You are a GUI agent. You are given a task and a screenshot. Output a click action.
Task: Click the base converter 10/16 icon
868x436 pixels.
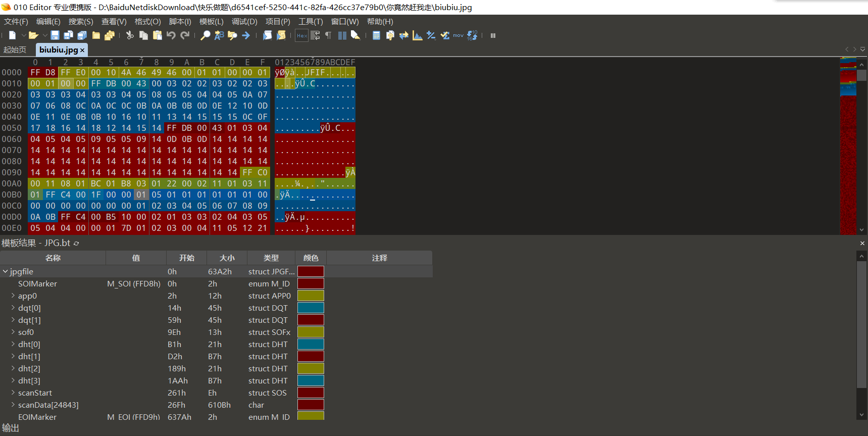[472, 35]
